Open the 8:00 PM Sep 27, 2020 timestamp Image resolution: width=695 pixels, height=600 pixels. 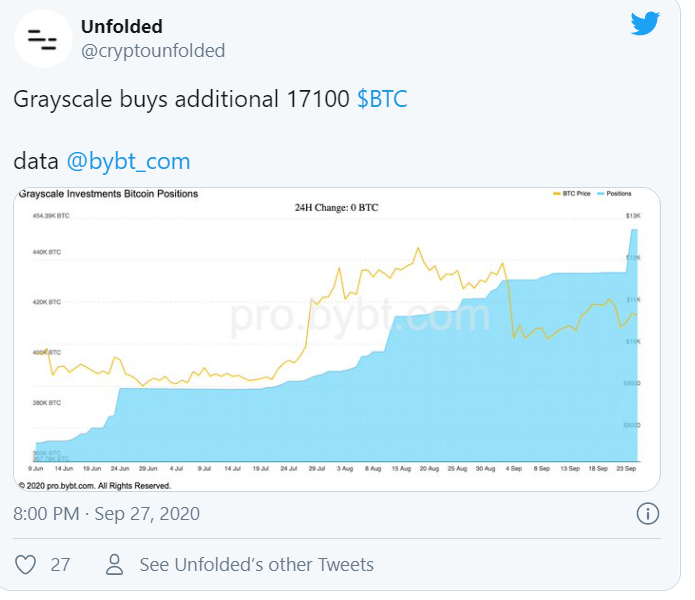click(107, 514)
